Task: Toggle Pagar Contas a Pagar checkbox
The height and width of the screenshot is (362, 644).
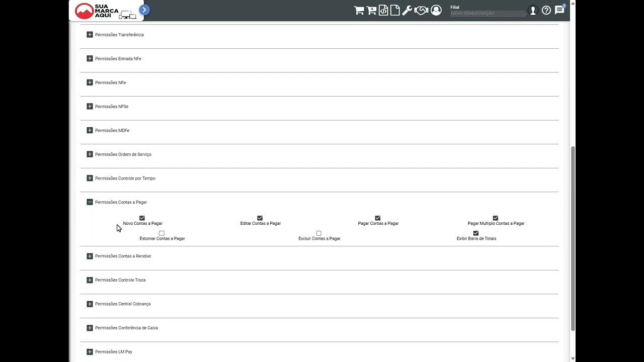Action: (x=377, y=218)
